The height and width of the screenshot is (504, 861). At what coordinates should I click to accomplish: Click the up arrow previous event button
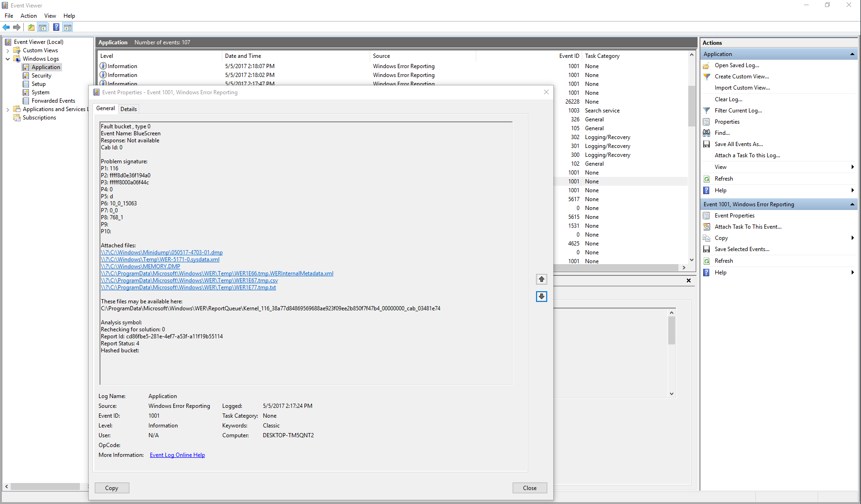[x=542, y=279]
